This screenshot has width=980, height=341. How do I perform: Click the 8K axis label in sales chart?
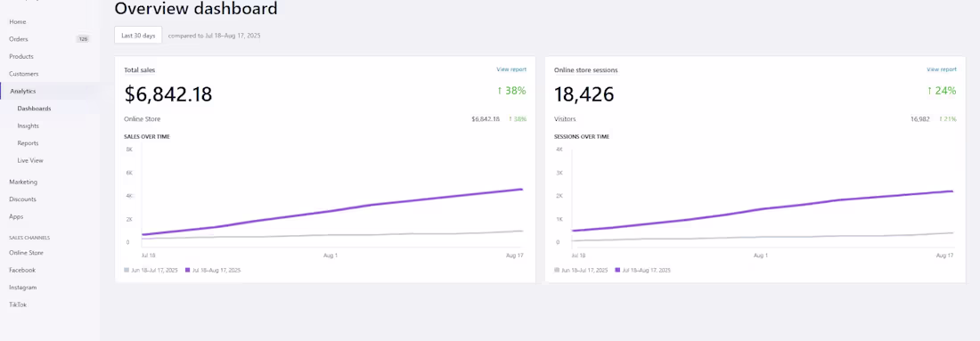point(129,150)
